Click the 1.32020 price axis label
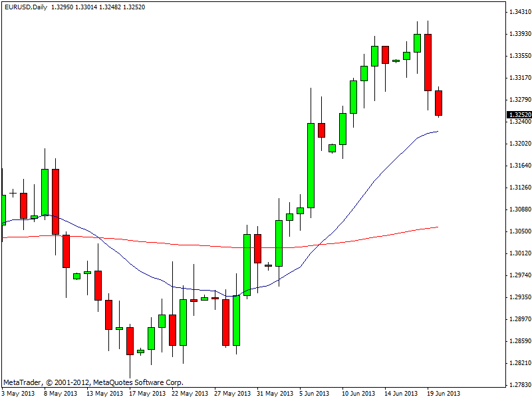The image size is (532, 399). (x=519, y=144)
